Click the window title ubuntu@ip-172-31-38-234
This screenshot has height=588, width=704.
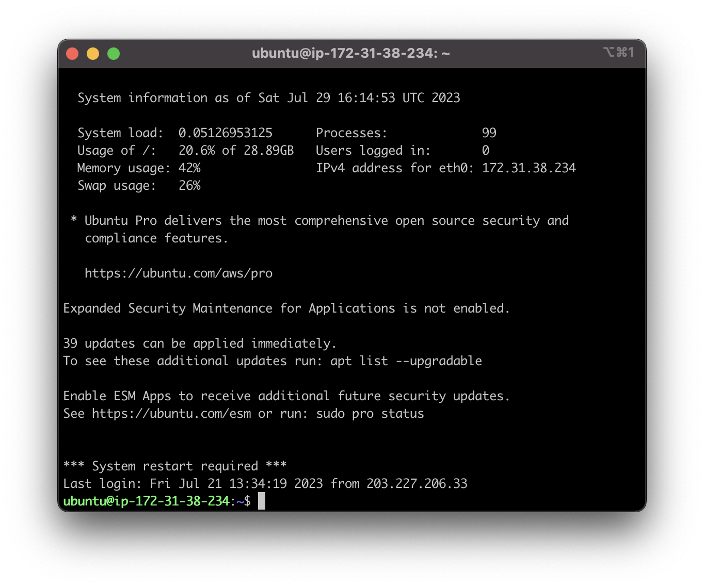(351, 53)
